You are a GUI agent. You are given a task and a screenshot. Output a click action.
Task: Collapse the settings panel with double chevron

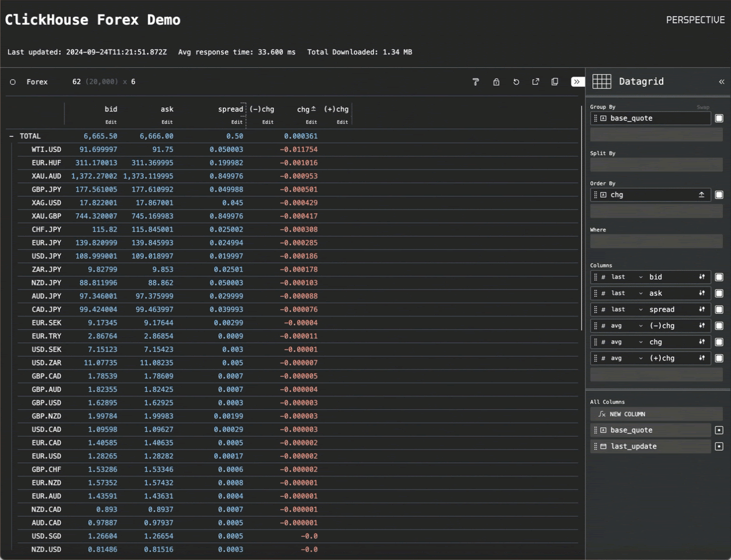[721, 82]
